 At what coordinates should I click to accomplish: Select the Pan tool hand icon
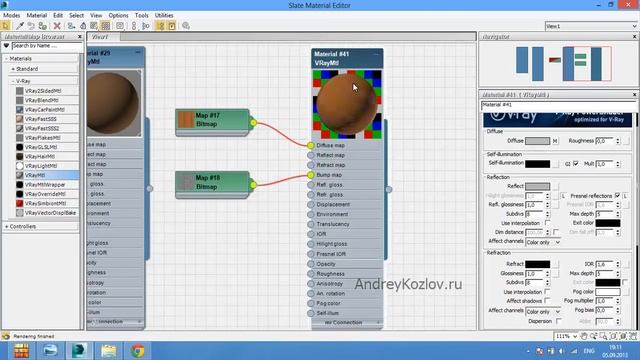(x=584, y=336)
